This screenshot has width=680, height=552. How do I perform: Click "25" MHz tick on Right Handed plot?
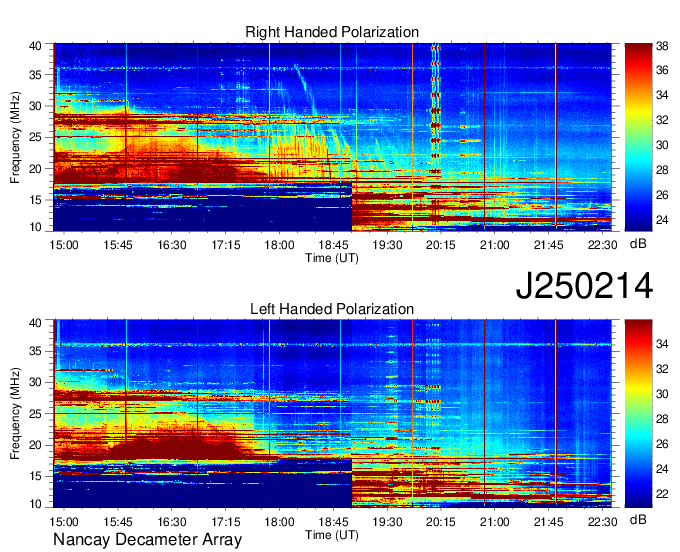click(x=35, y=137)
